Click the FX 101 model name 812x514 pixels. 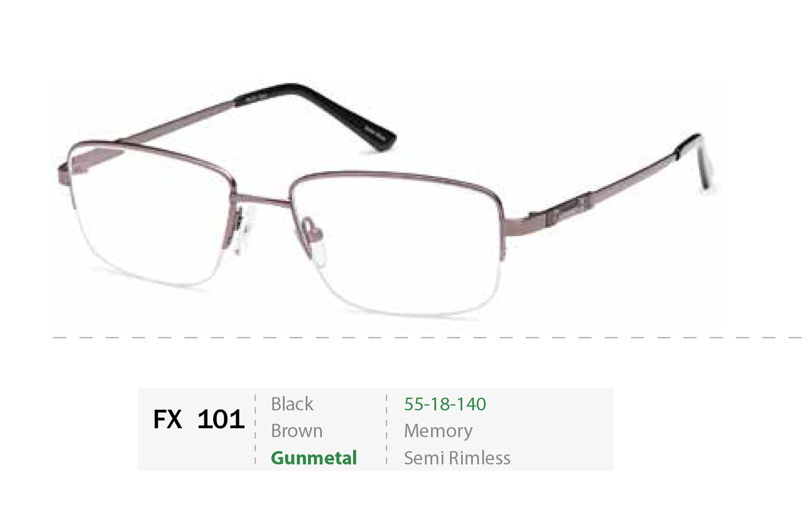click(x=199, y=419)
